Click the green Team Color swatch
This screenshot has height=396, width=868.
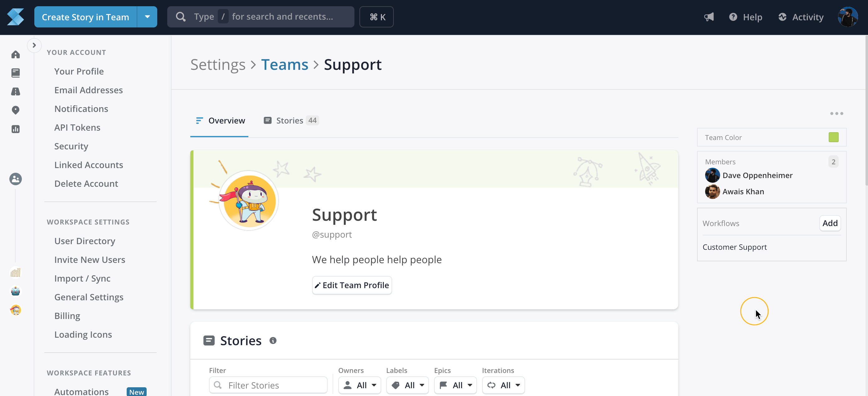[x=833, y=137]
